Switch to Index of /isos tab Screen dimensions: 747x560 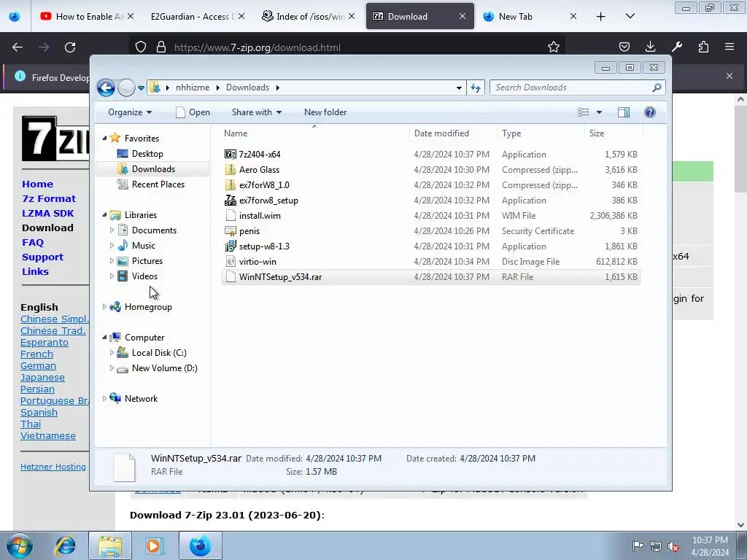[308, 17]
